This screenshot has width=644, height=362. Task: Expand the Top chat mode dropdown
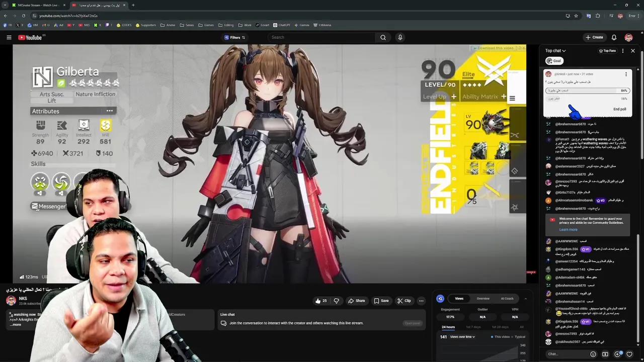pos(555,51)
